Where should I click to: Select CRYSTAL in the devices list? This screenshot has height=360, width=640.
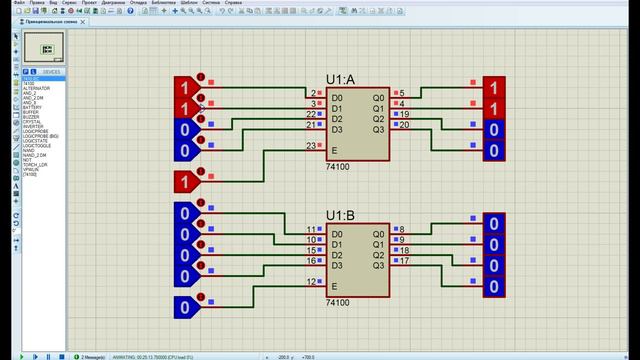tap(32, 122)
